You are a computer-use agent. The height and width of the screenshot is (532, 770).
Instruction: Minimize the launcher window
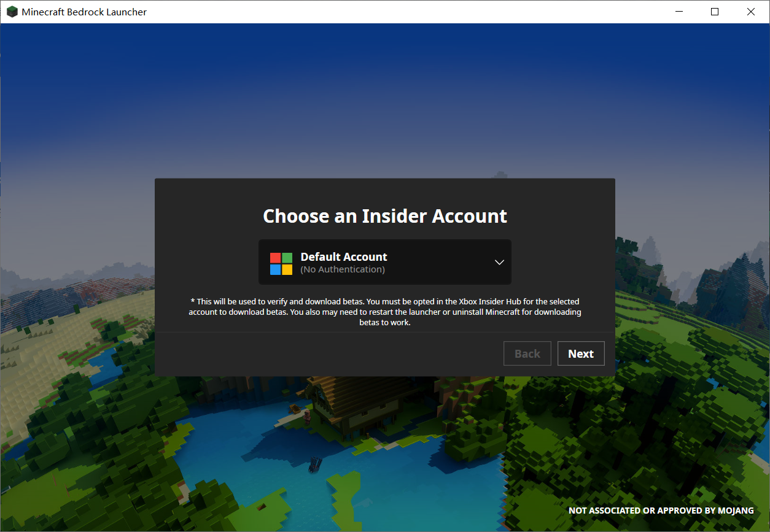679,12
